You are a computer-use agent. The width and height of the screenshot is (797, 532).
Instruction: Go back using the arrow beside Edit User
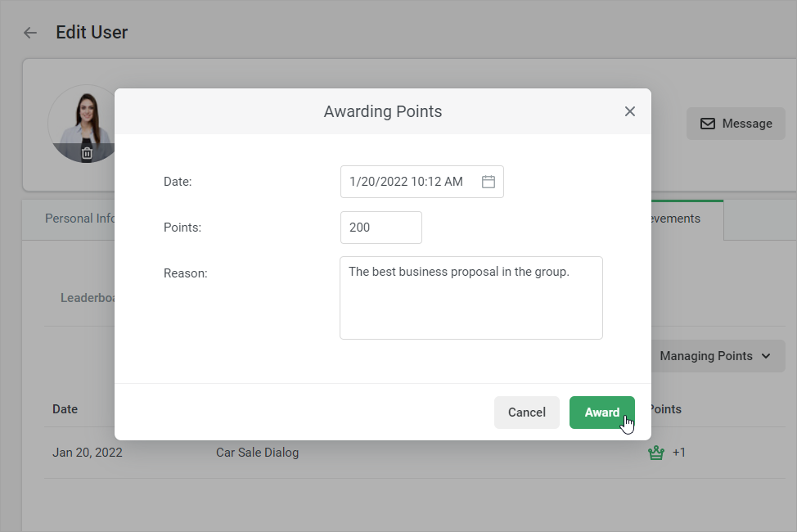pyautogui.click(x=30, y=33)
